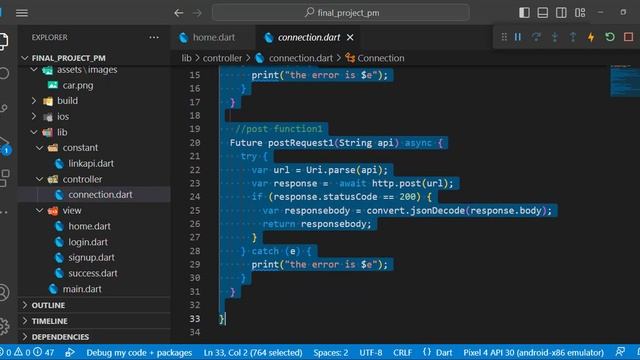The width and height of the screenshot is (640, 360).
Task: Open problems count in the status bar
Action: [x=27, y=352]
